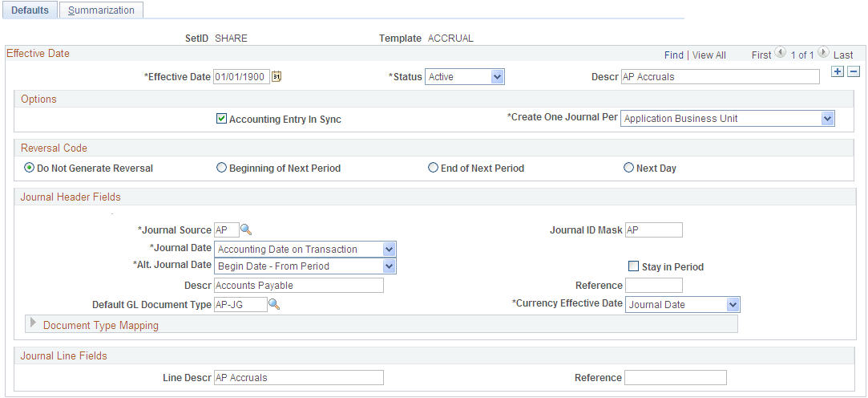This screenshot has height=398, width=868.
Task: Open Currency Effective Date dropdown
Action: click(683, 304)
